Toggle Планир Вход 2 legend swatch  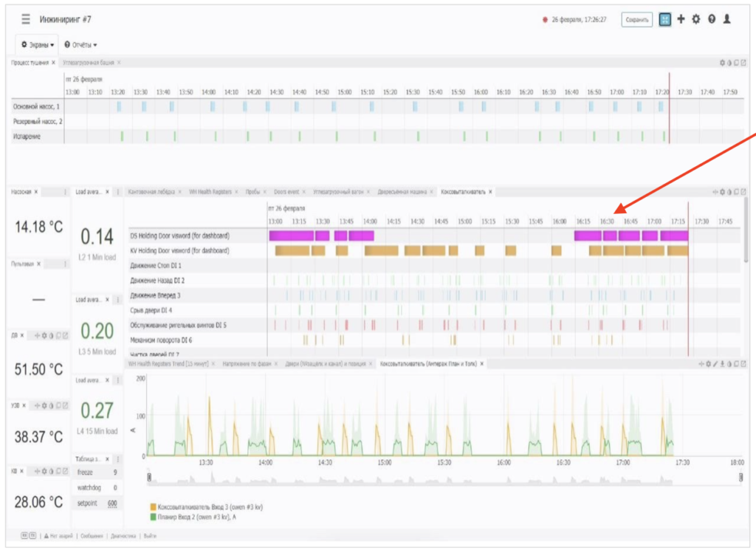[x=154, y=518]
